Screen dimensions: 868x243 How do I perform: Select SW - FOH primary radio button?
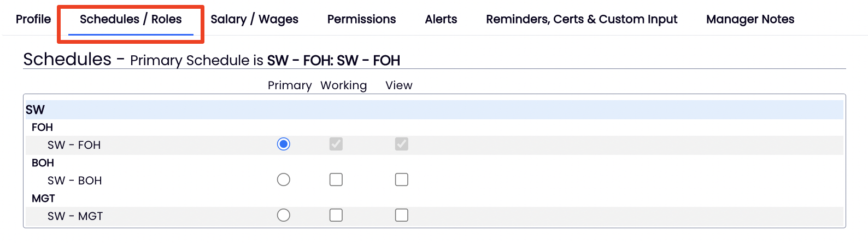[283, 144]
